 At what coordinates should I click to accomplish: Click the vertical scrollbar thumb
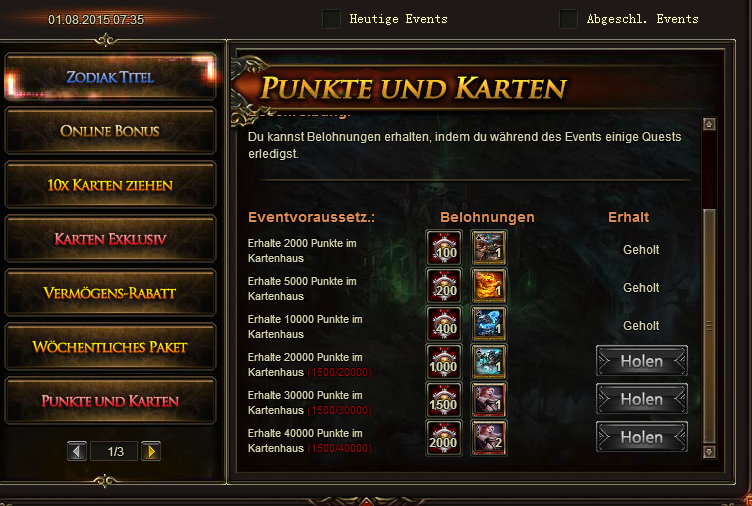tap(709, 326)
